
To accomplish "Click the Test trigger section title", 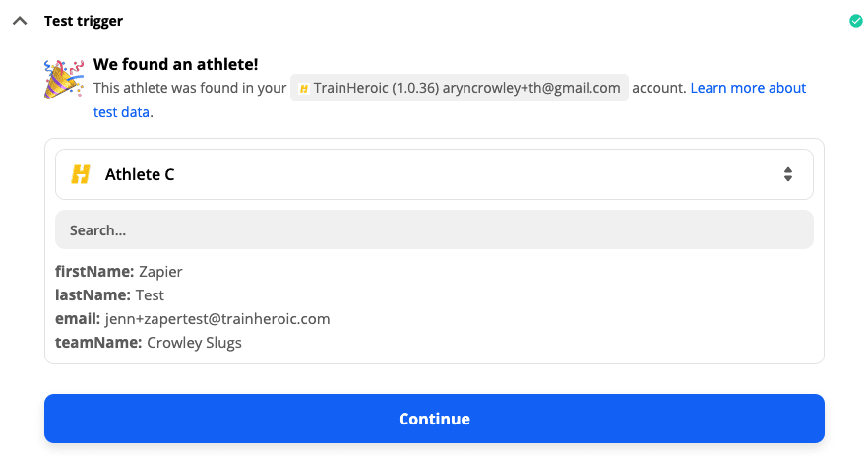I will click(84, 21).
